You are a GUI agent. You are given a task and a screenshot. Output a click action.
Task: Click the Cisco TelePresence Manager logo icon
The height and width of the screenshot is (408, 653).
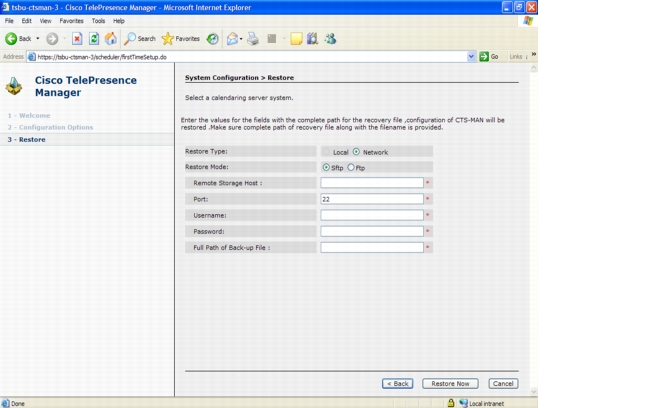14,86
